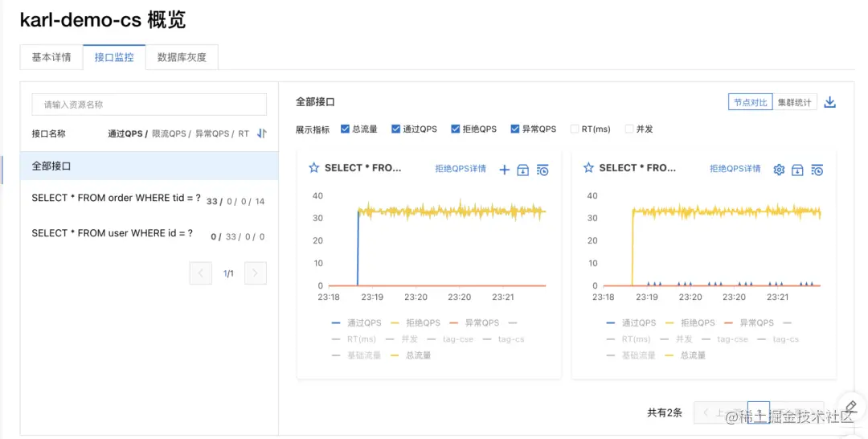Screen dimensions: 868x439
Task: Open gear settings on second chart
Action: (x=779, y=170)
